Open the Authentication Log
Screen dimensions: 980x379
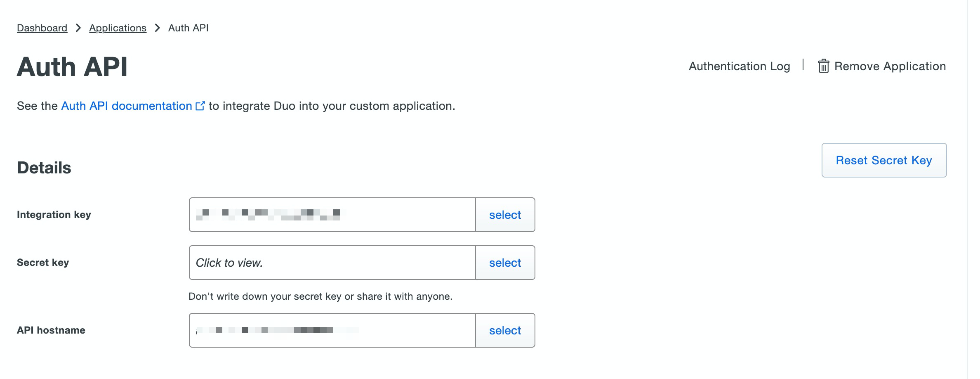point(739,66)
